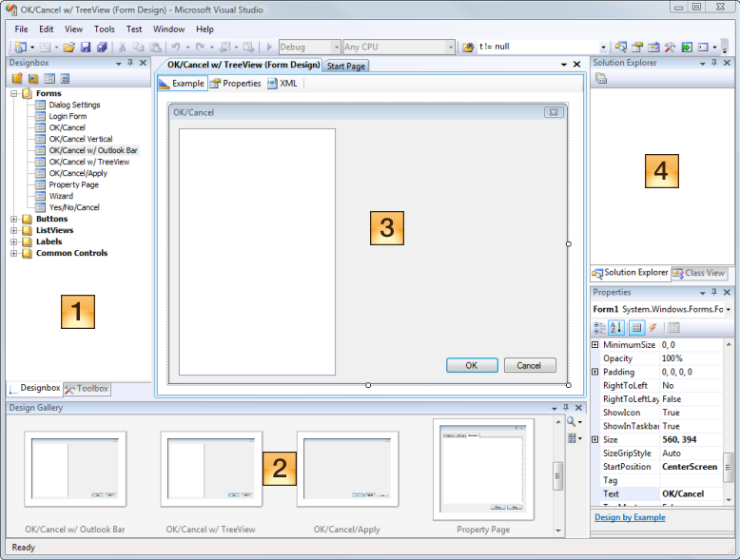Click the Paste clipboard icon
The width and height of the screenshot is (740, 560).
tap(155, 47)
